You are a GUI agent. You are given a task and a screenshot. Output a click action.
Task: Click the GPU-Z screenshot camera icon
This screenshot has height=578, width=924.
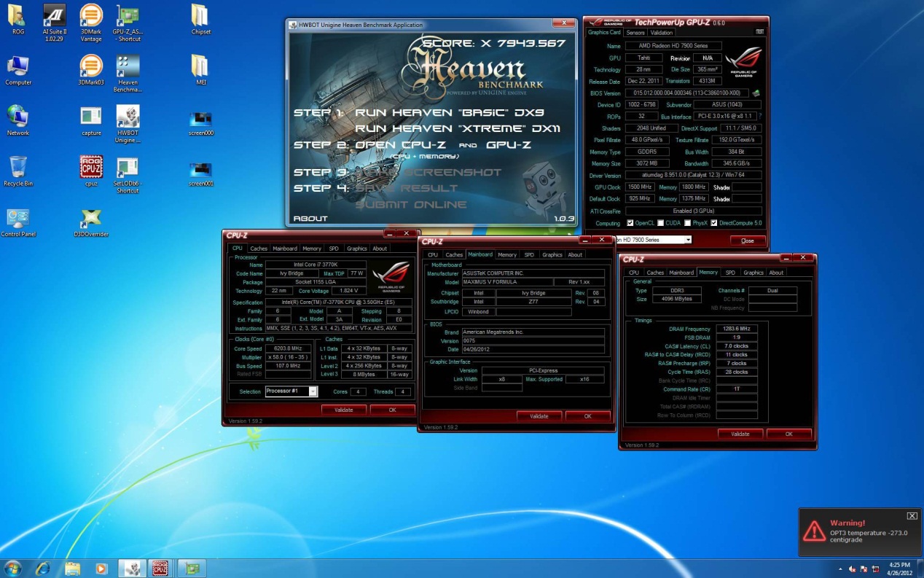(x=760, y=32)
